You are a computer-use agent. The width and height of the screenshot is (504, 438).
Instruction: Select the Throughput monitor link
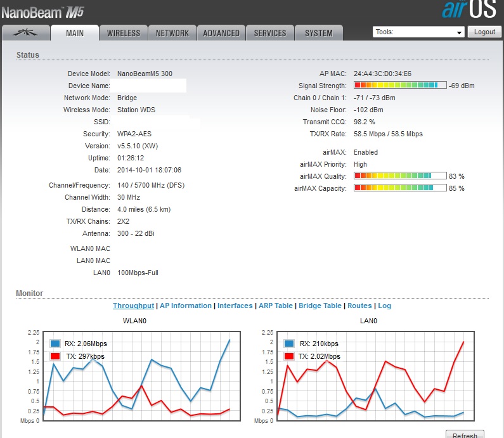coord(133,306)
